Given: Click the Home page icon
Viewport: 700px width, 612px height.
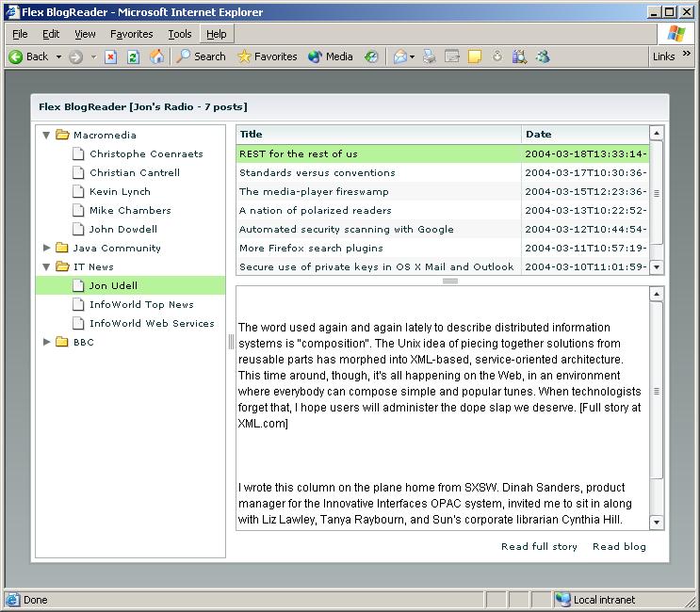Looking at the screenshot, I should coord(156,56).
